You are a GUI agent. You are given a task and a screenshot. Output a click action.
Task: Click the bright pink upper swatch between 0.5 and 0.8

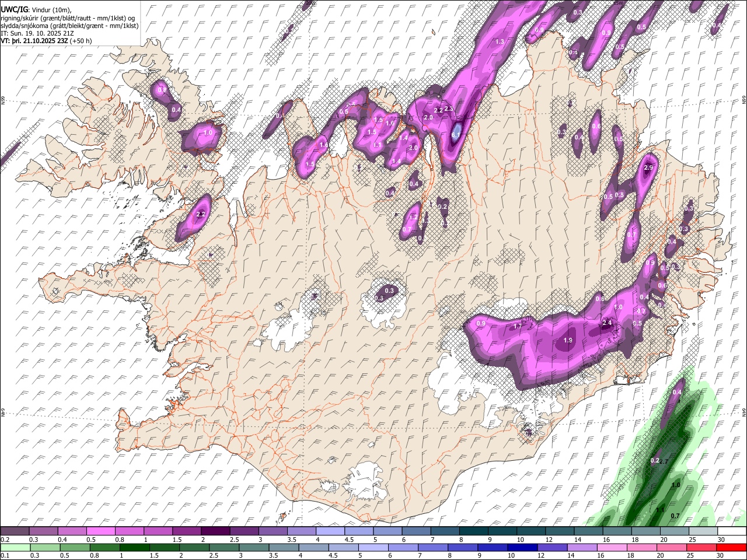pyautogui.click(x=101, y=531)
